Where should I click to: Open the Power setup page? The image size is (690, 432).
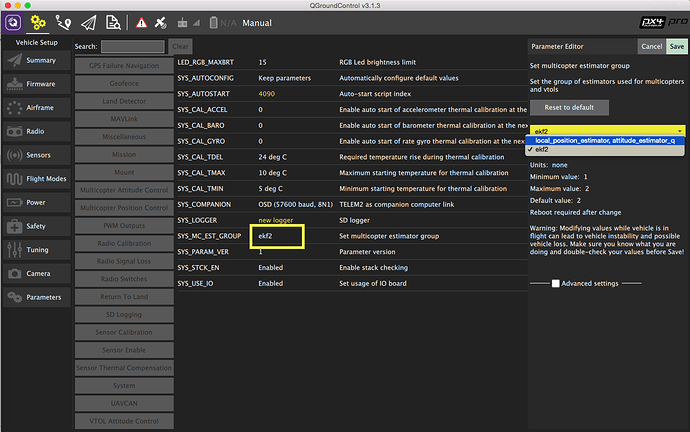(x=37, y=203)
